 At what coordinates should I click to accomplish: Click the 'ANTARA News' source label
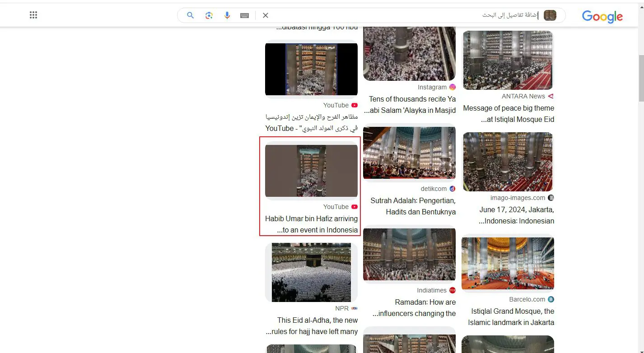(523, 96)
